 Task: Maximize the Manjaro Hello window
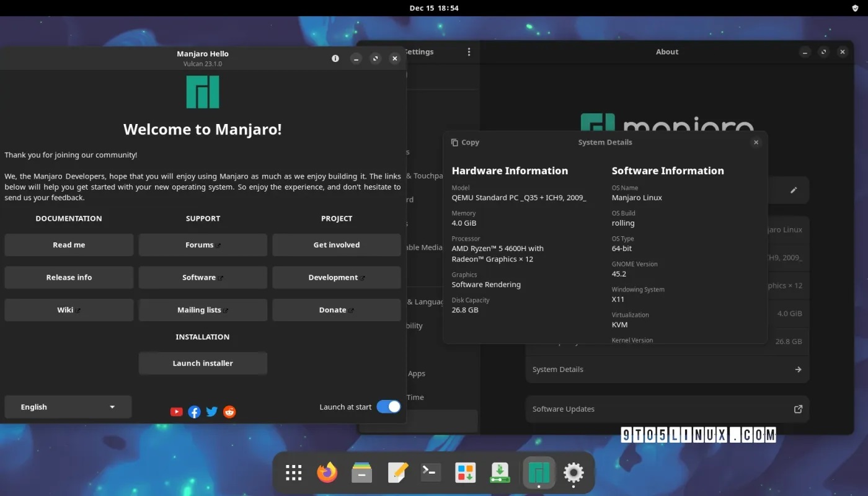375,58
